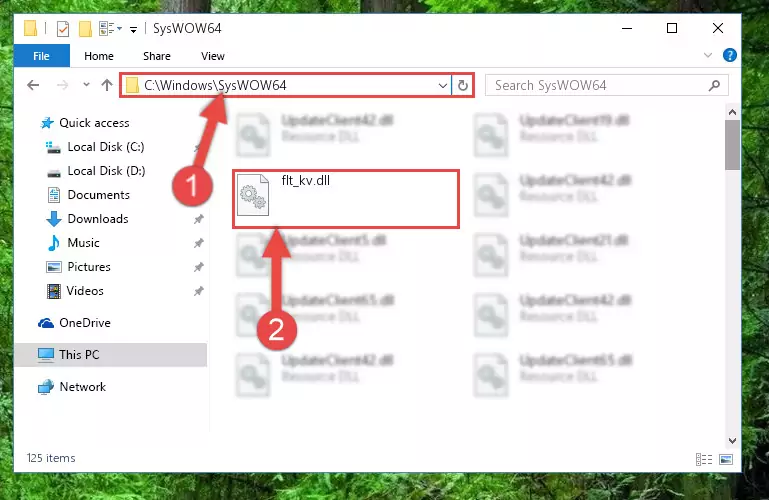Screen dimensions: 769x500
Task: Select This PC in navigation pane
Action: click(x=111, y=354)
